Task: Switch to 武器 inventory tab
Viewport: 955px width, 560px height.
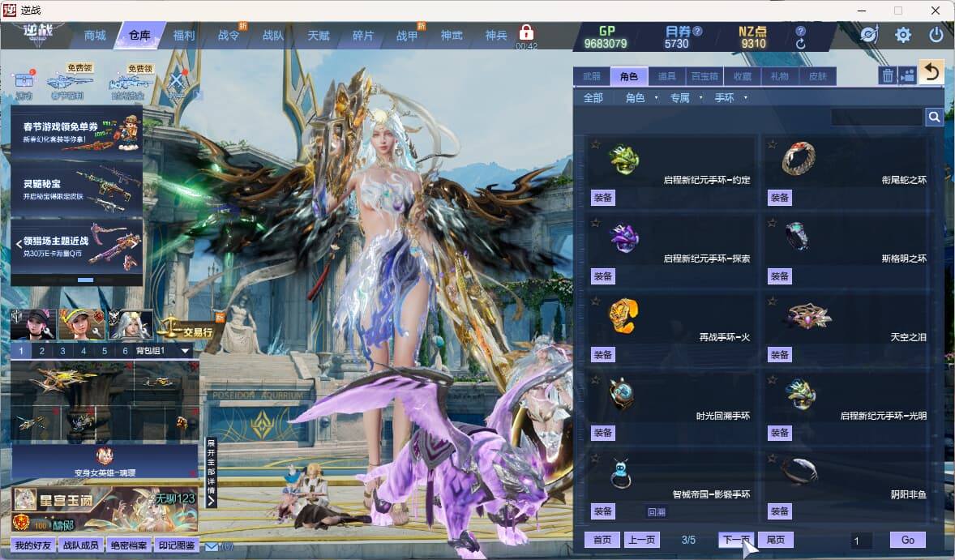Action: [592, 76]
